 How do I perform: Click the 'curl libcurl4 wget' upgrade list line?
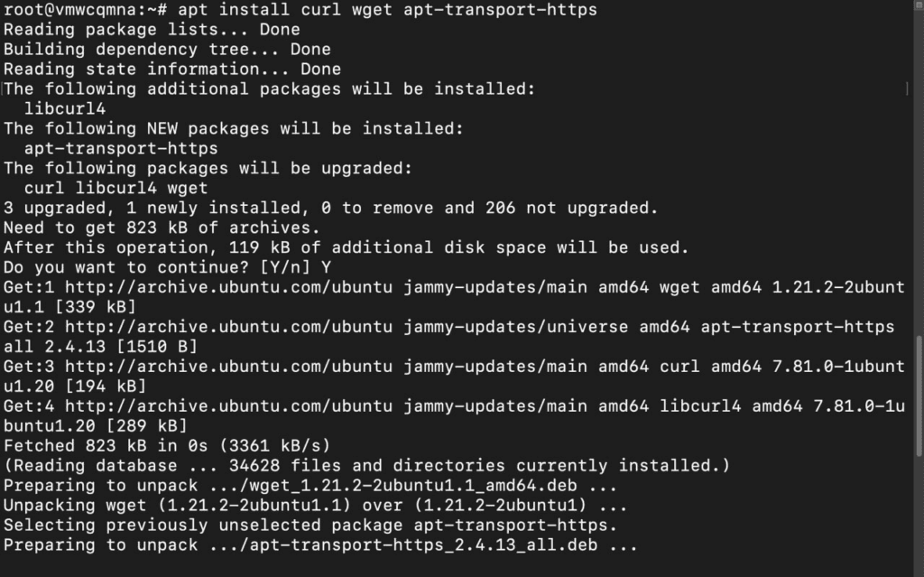115,189
